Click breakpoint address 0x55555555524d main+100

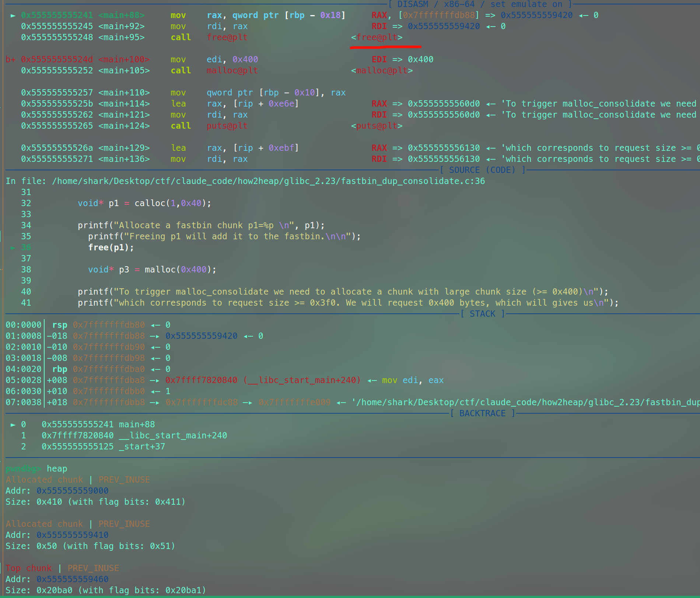coord(85,59)
